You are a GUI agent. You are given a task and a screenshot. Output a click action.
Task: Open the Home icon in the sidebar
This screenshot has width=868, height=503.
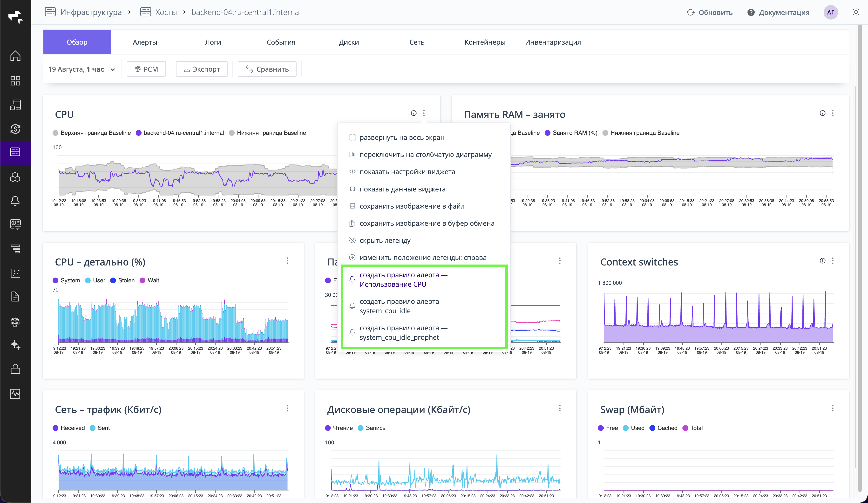point(15,56)
